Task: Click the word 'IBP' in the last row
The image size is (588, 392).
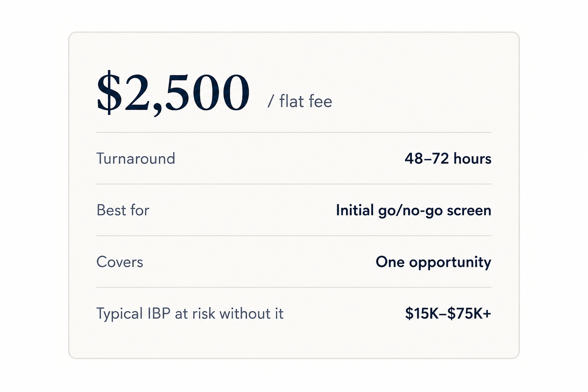Action: tap(159, 314)
